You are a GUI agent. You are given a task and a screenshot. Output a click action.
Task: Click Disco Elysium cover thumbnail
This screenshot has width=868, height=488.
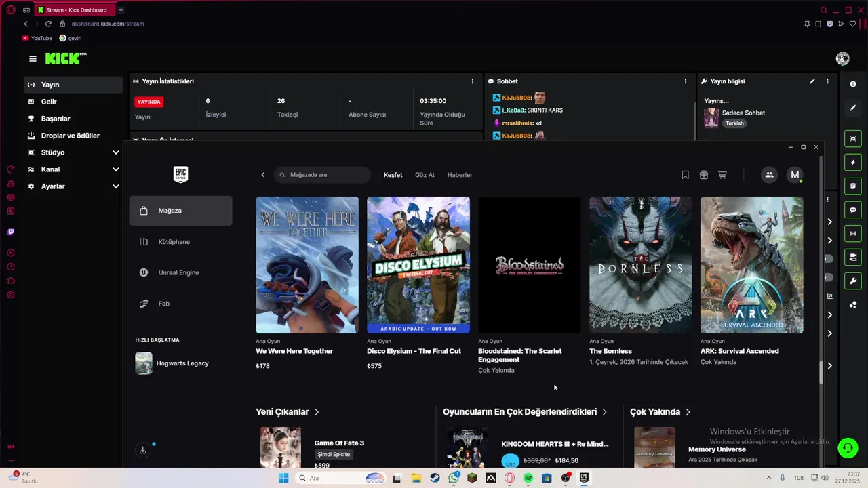pos(418,265)
